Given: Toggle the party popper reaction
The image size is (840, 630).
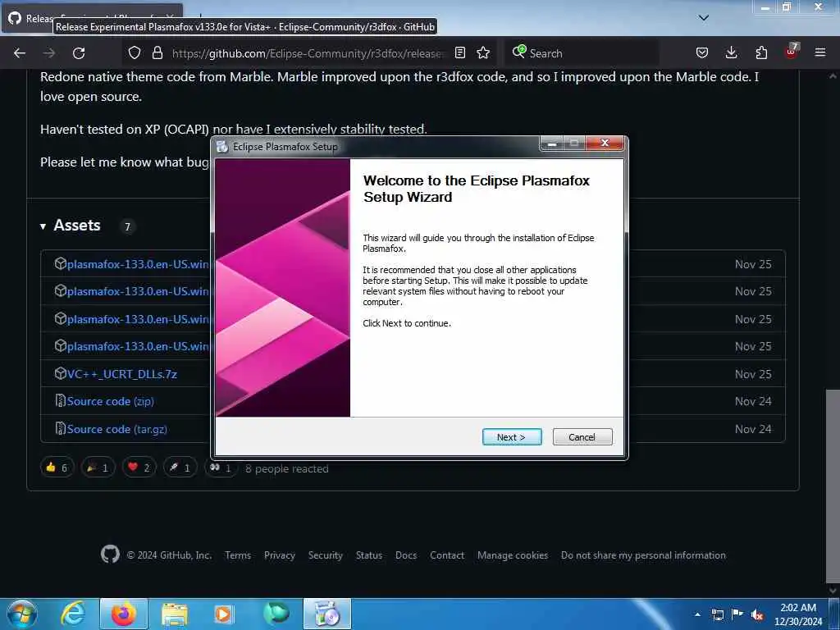Looking at the screenshot, I should [x=98, y=468].
